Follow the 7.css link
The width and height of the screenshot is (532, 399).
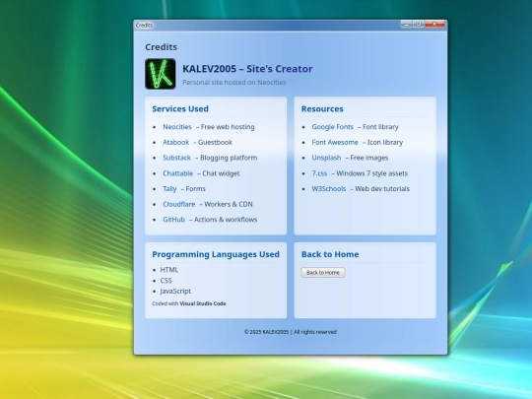319,173
